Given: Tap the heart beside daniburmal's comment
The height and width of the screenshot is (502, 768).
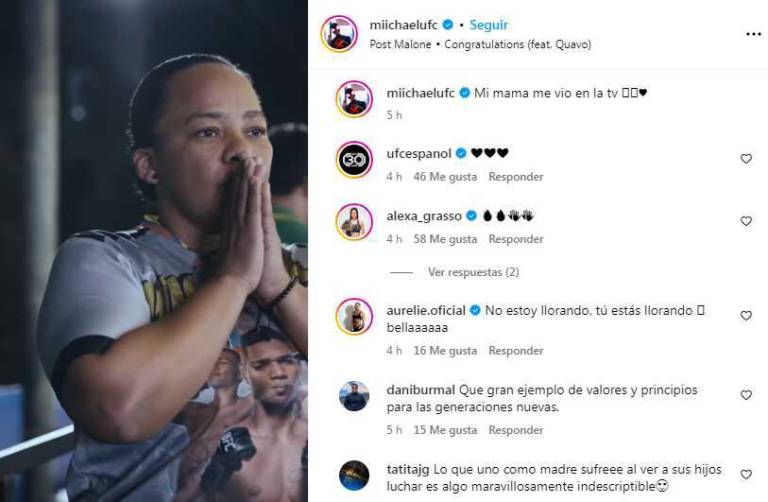Looking at the screenshot, I should pos(746,395).
